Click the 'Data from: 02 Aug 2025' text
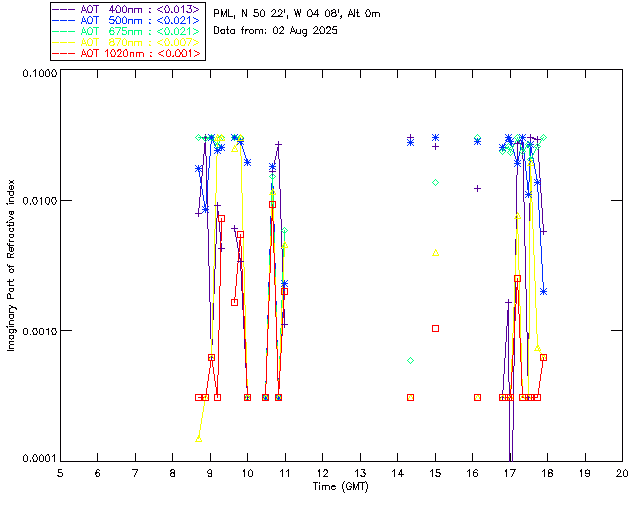640x512 pixels. click(276, 31)
